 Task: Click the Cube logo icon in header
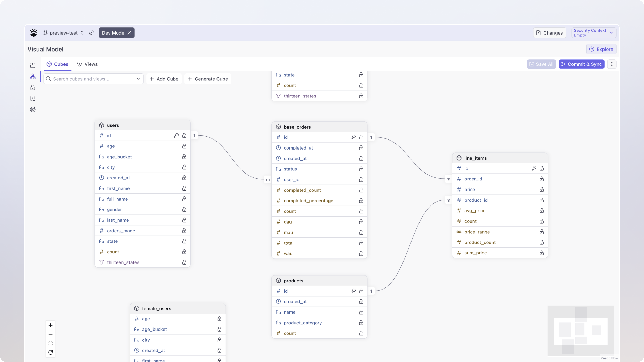click(x=34, y=33)
